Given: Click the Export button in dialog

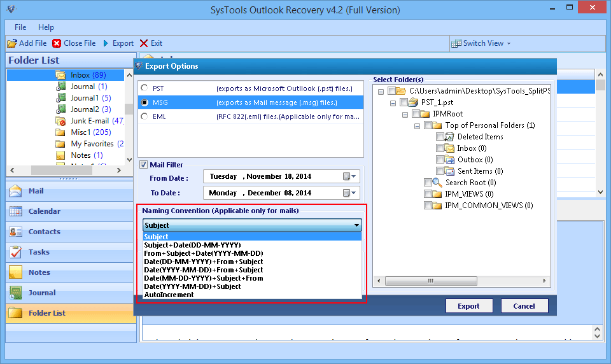Looking at the screenshot, I should coord(469,306).
